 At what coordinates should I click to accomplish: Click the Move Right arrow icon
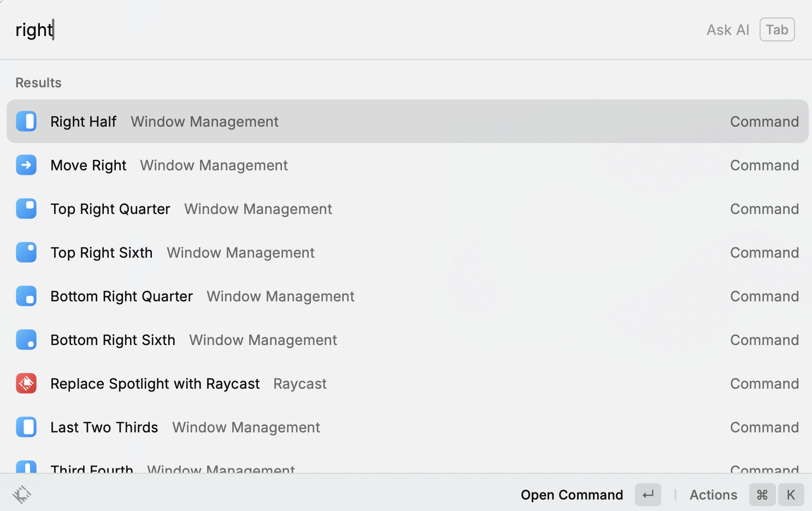(x=26, y=165)
